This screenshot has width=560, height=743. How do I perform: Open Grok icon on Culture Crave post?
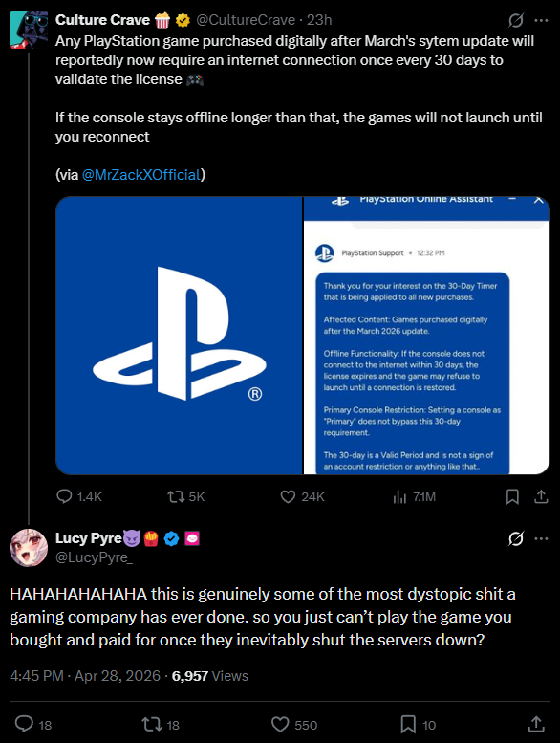pyautogui.click(x=516, y=20)
